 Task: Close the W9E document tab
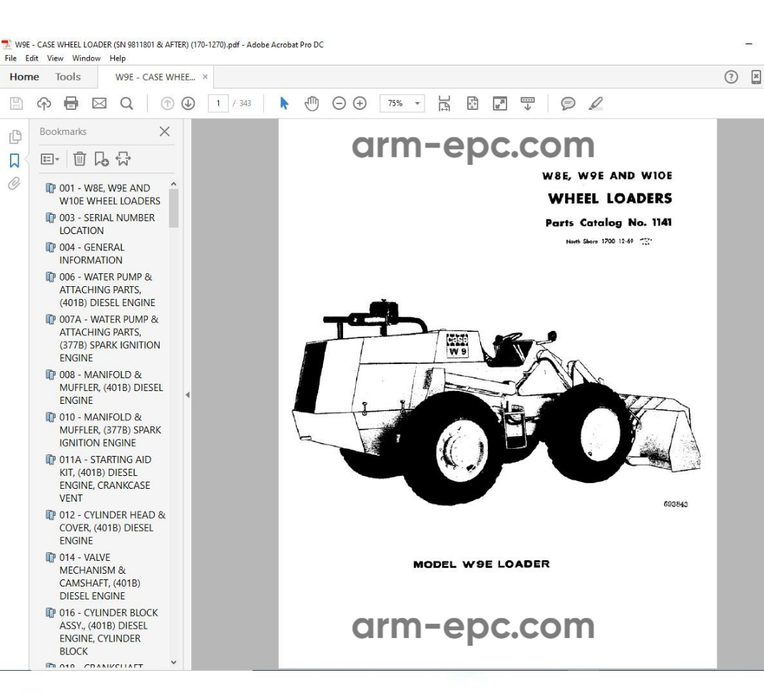205,76
